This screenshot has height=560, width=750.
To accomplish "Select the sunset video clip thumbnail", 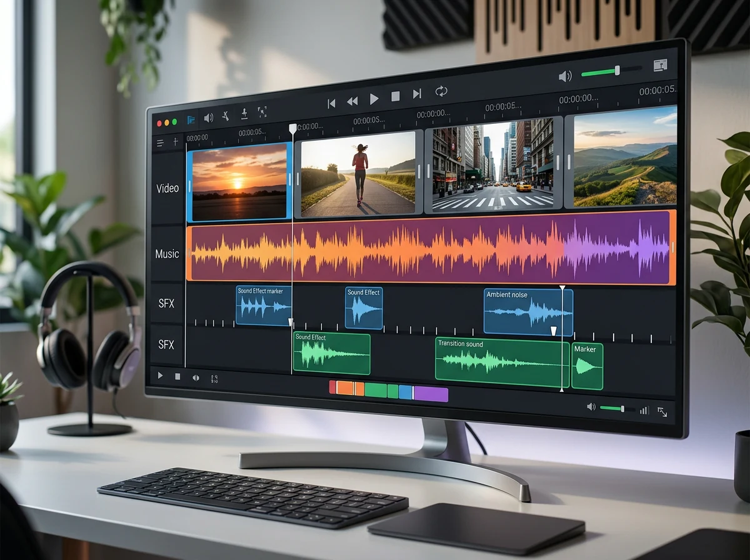I will [x=240, y=182].
